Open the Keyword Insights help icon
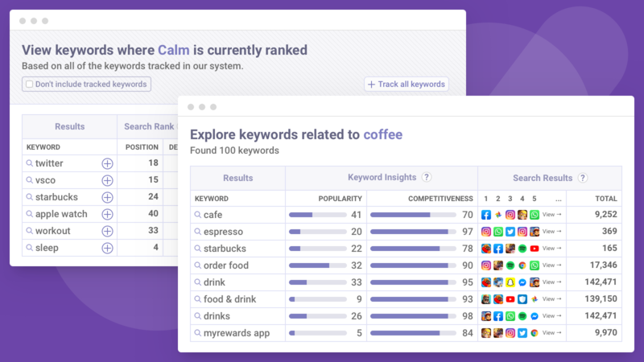This screenshot has width=644, height=362. pos(427,178)
